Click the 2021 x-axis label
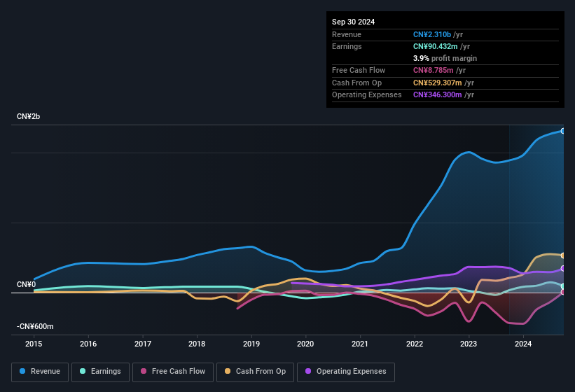 (360, 344)
